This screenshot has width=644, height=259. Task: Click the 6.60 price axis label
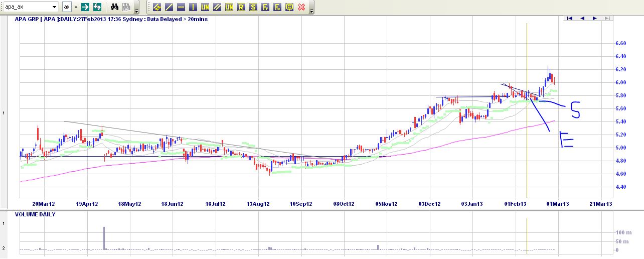point(620,44)
